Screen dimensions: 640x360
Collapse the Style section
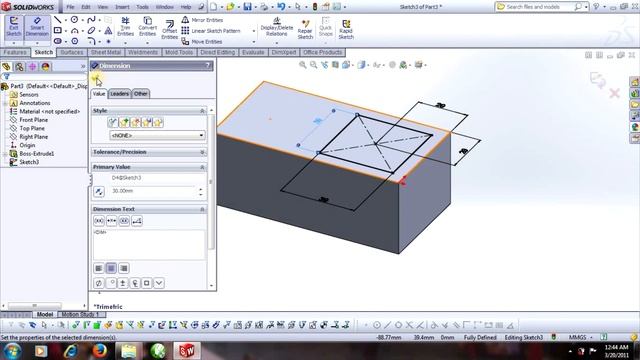(202, 111)
